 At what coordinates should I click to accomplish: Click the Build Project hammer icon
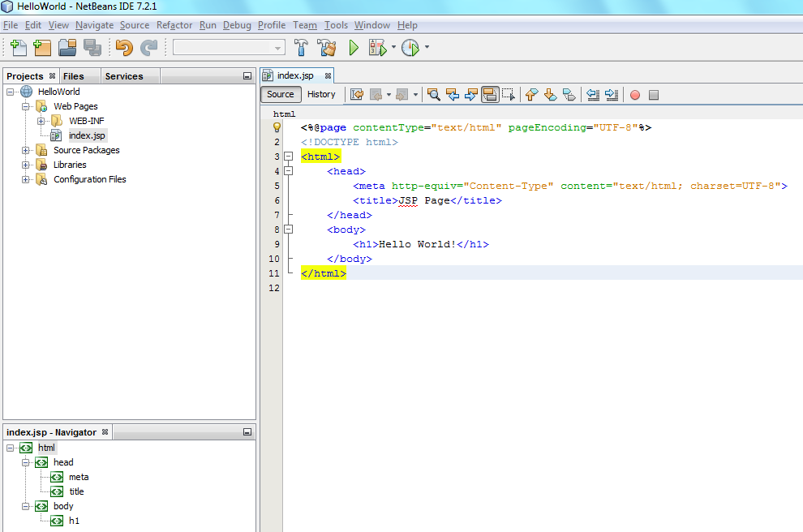click(301, 48)
